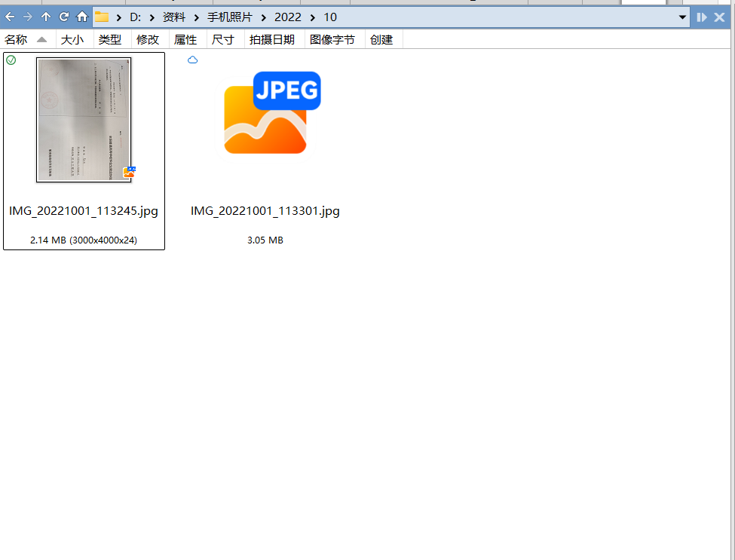
Task: Click the blue cloud status badge
Action: [193, 60]
